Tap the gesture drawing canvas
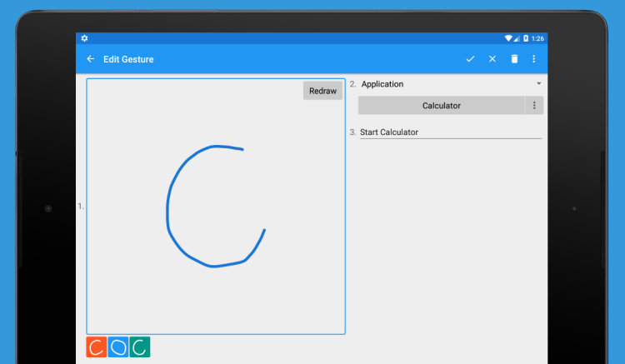 [x=216, y=207]
